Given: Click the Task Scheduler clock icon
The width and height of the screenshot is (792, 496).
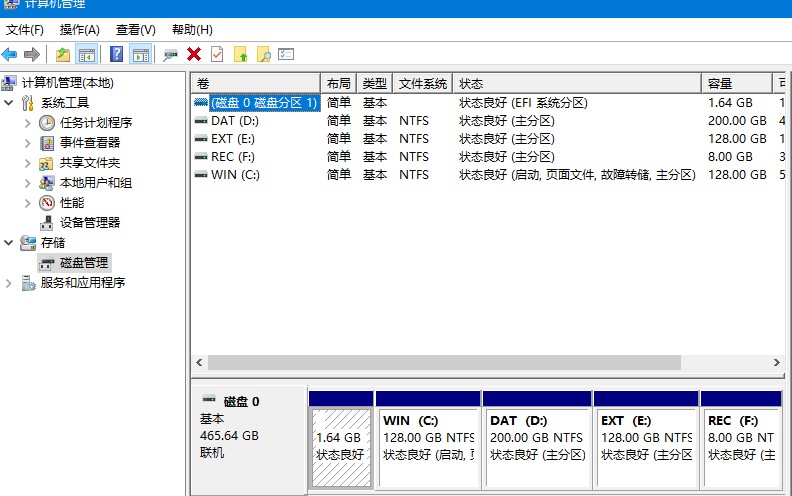Looking at the screenshot, I should tap(47, 123).
